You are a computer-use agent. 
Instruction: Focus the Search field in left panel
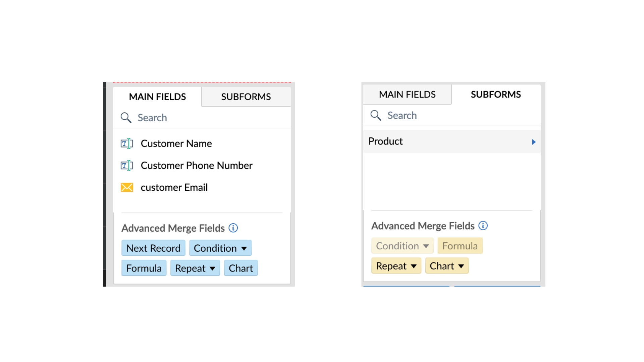tap(202, 118)
